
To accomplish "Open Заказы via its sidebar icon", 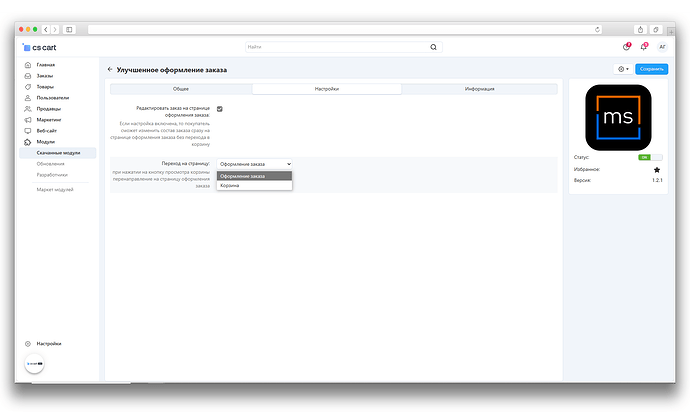I will click(28, 76).
